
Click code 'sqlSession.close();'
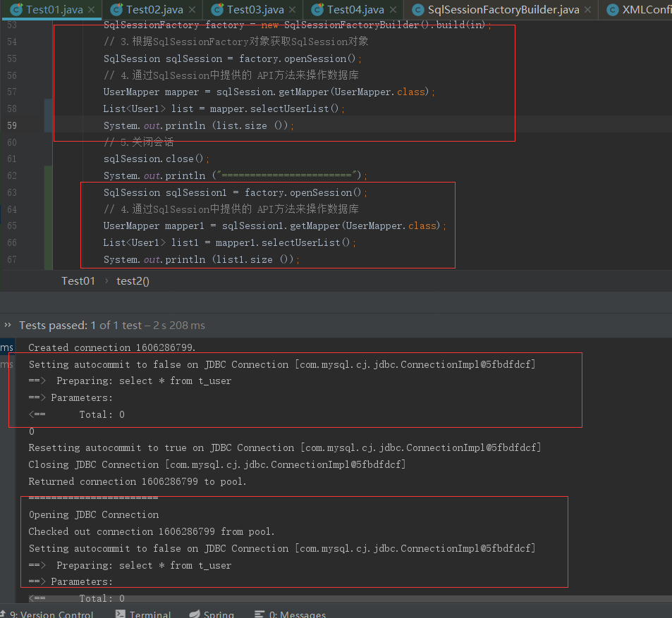point(157,159)
